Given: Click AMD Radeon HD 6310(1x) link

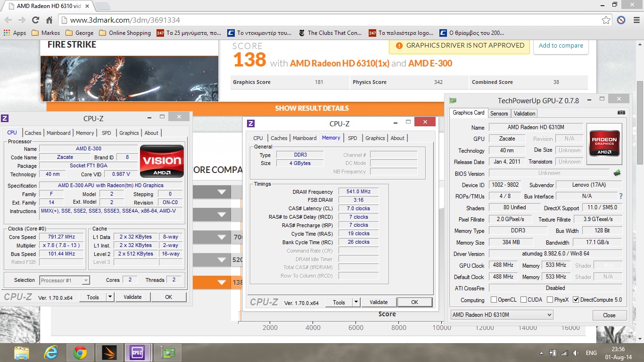Looking at the screenshot, I should pyautogui.click(x=339, y=63).
